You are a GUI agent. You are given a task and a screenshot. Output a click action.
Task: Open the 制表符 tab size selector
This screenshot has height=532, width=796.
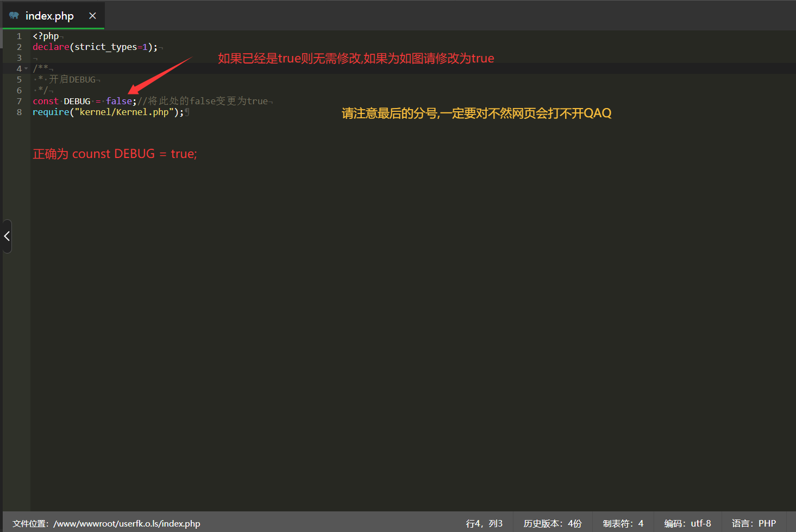tap(623, 523)
